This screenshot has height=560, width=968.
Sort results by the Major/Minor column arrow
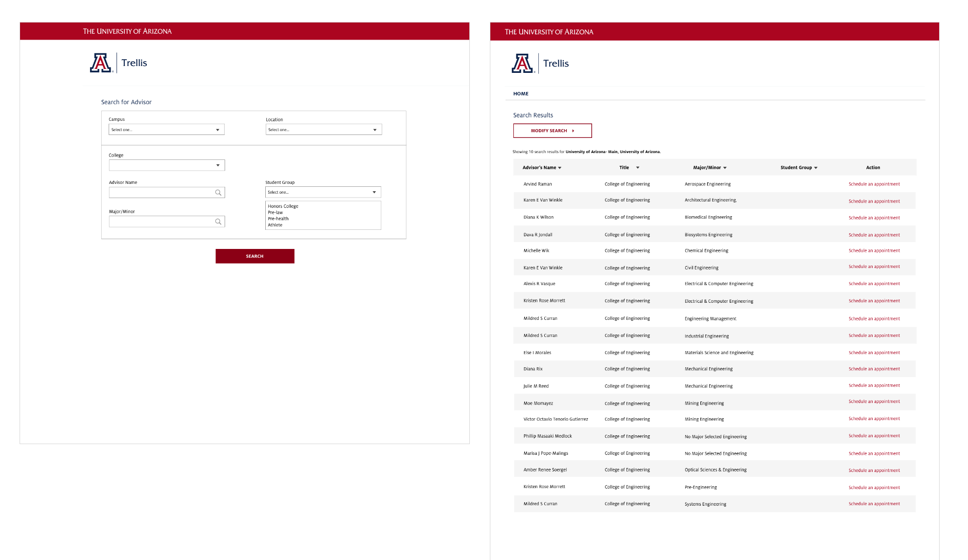725,167
